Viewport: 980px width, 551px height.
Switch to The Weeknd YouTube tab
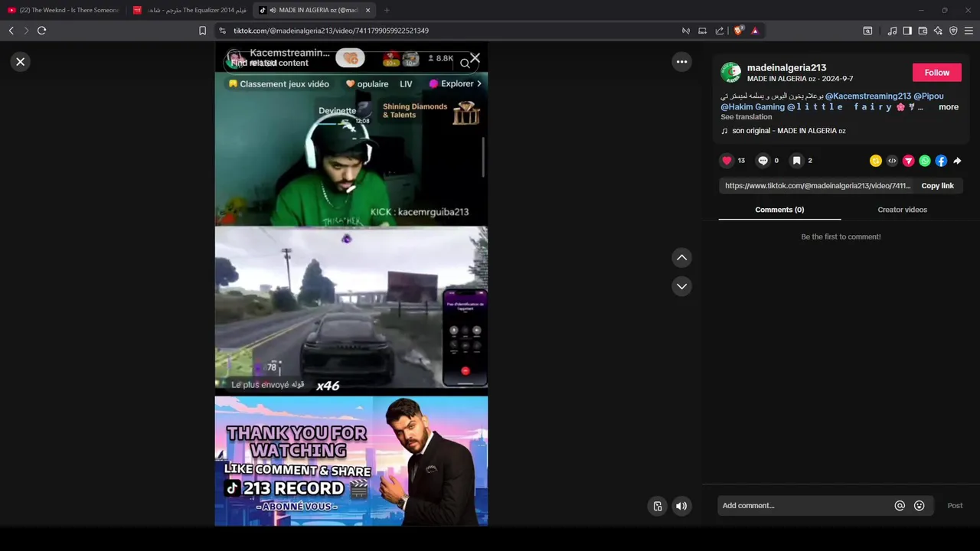(63, 10)
